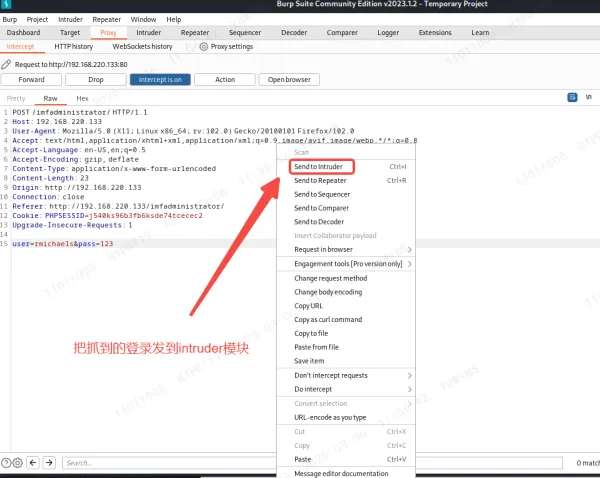Click the Cookie PHPSESSID header line
The image size is (600, 478).
click(107, 215)
